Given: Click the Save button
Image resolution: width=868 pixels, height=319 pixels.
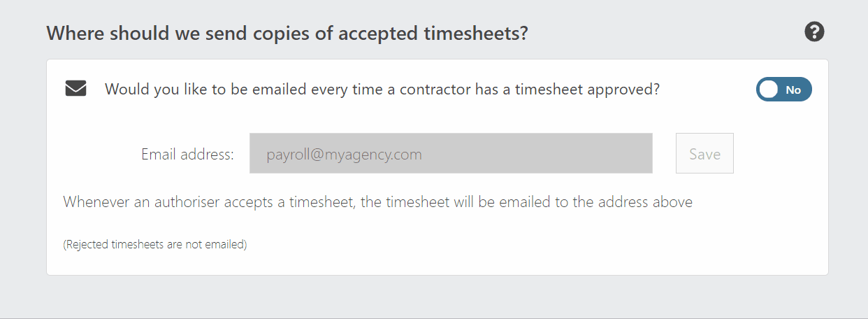Looking at the screenshot, I should (704, 153).
